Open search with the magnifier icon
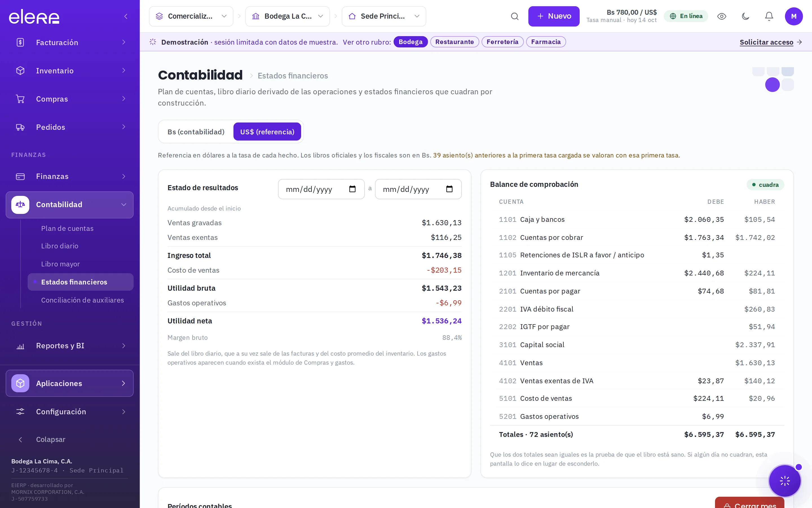Screen dimensions: 812x508 coord(514,16)
